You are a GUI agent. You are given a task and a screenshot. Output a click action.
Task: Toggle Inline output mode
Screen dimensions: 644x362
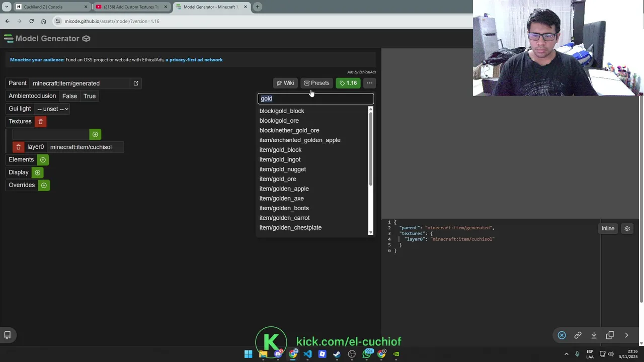(608, 228)
